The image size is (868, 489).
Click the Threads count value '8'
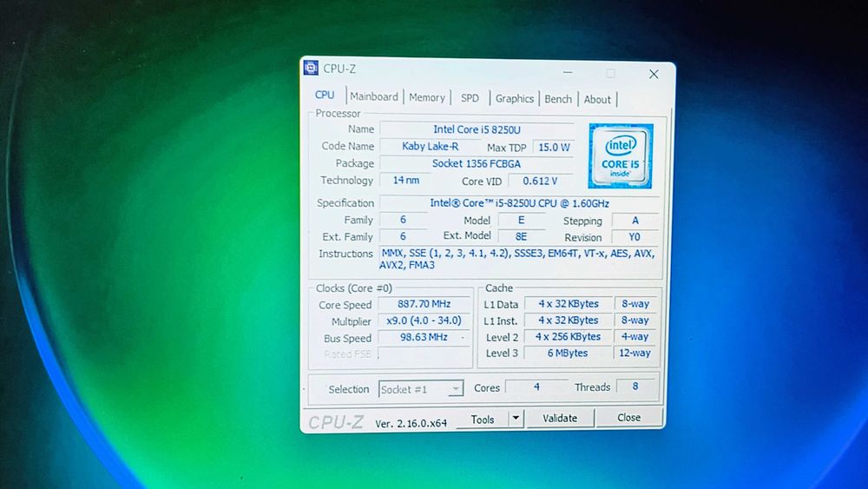(x=635, y=387)
